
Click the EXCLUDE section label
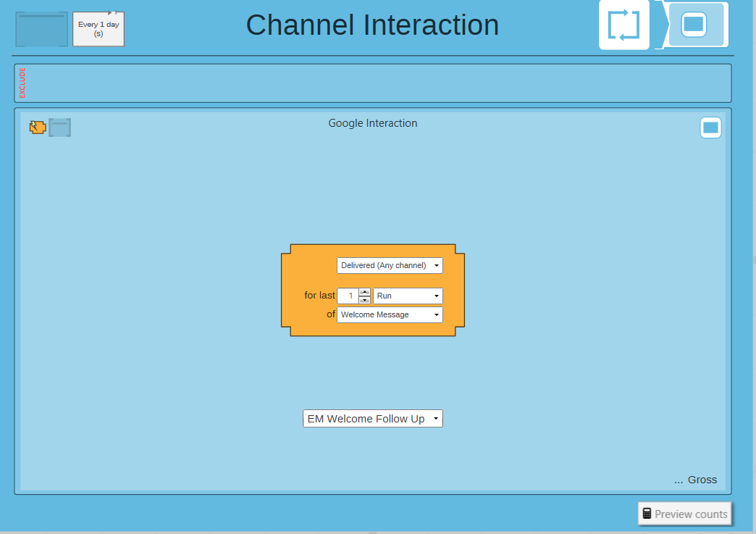pyautogui.click(x=22, y=83)
